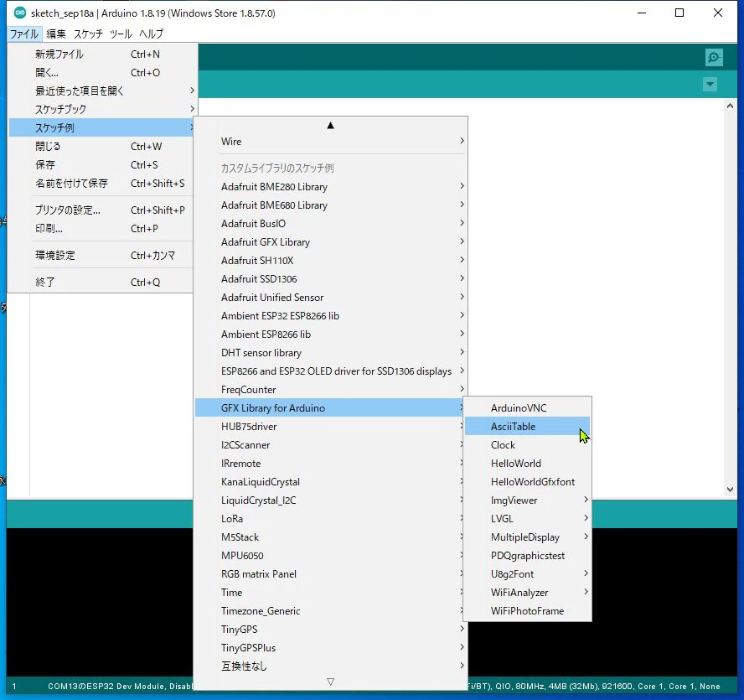Choose 新規ファイル from the File menu

point(101,54)
